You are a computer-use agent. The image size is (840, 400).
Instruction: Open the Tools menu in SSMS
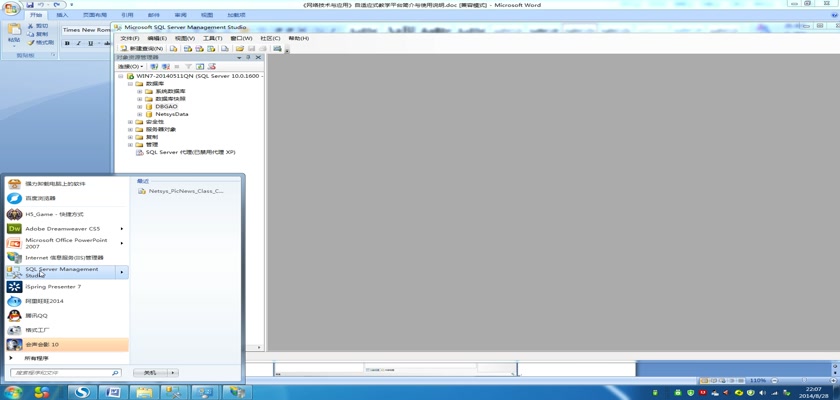(212, 39)
